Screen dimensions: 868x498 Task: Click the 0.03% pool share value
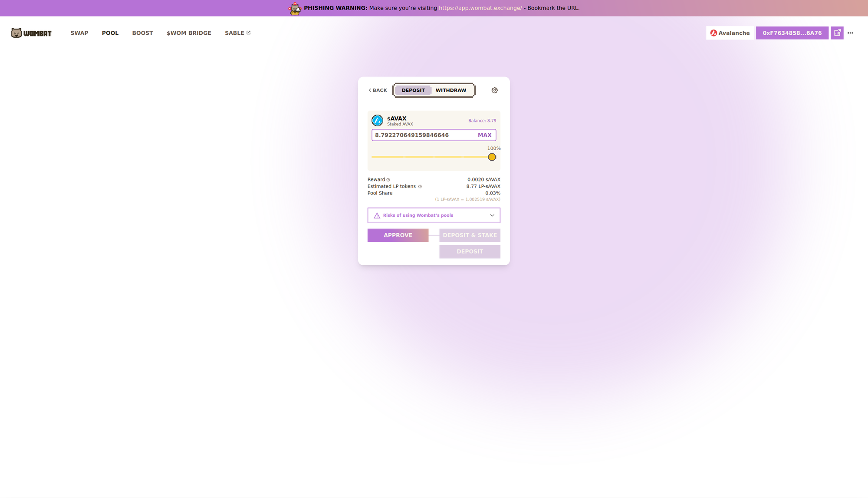pyautogui.click(x=493, y=193)
